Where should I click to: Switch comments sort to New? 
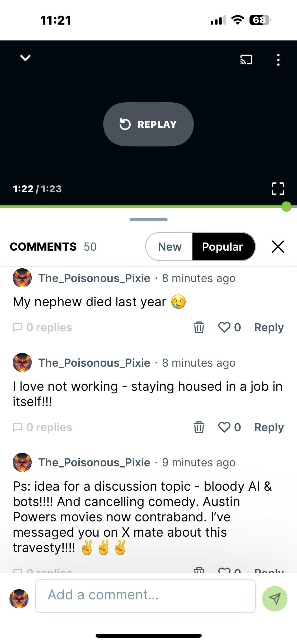[x=169, y=247]
